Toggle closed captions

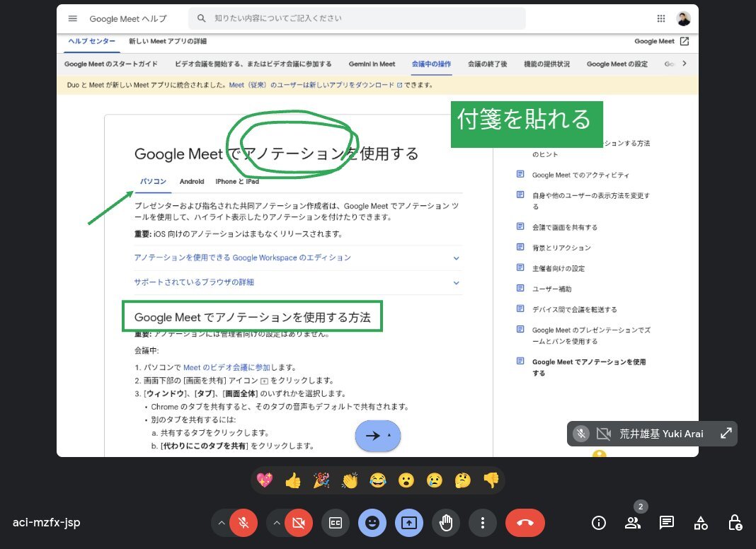click(336, 523)
